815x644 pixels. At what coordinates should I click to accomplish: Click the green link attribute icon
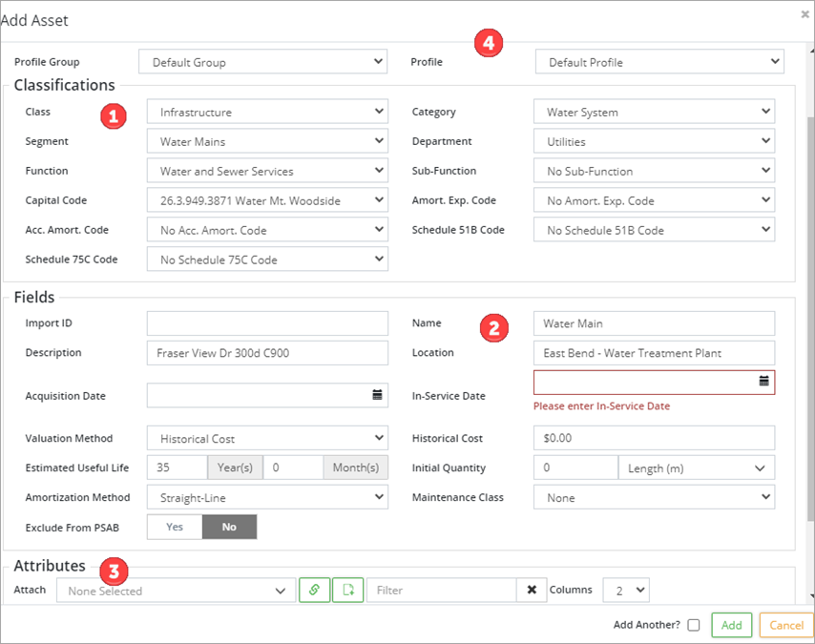314,591
